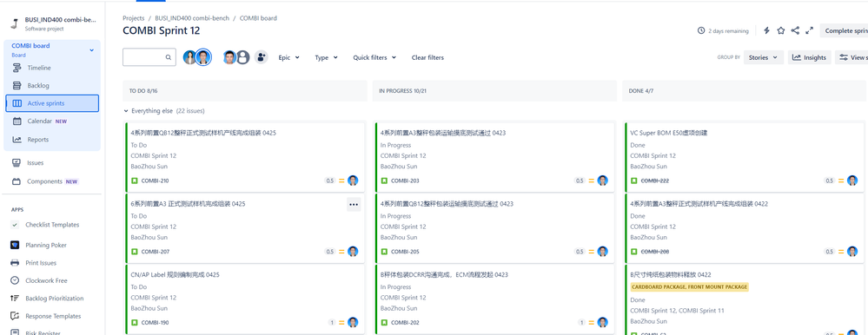
Task: Open the COMBI-190 issue key
Action: pos(155,322)
